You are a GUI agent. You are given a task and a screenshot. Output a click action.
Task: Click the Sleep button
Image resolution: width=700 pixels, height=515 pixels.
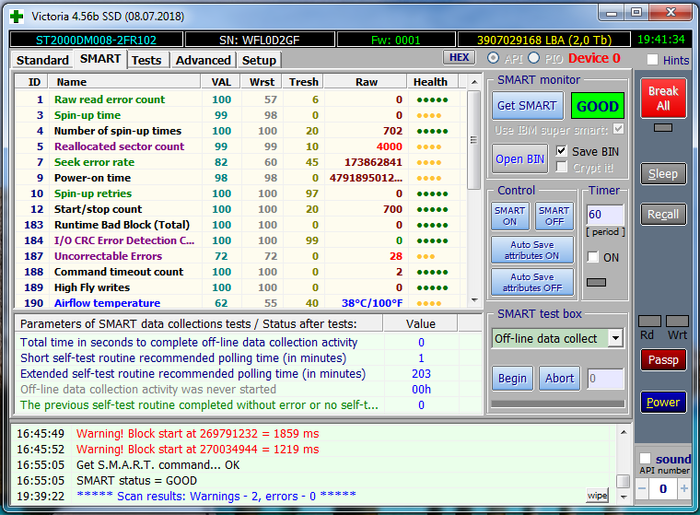[x=663, y=174]
